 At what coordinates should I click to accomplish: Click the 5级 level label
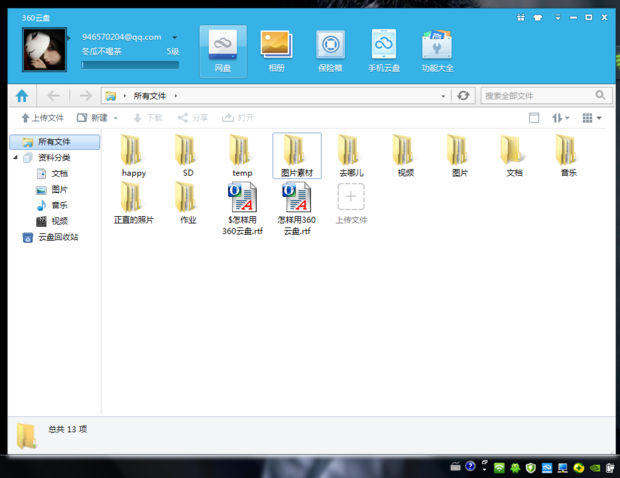(172, 51)
